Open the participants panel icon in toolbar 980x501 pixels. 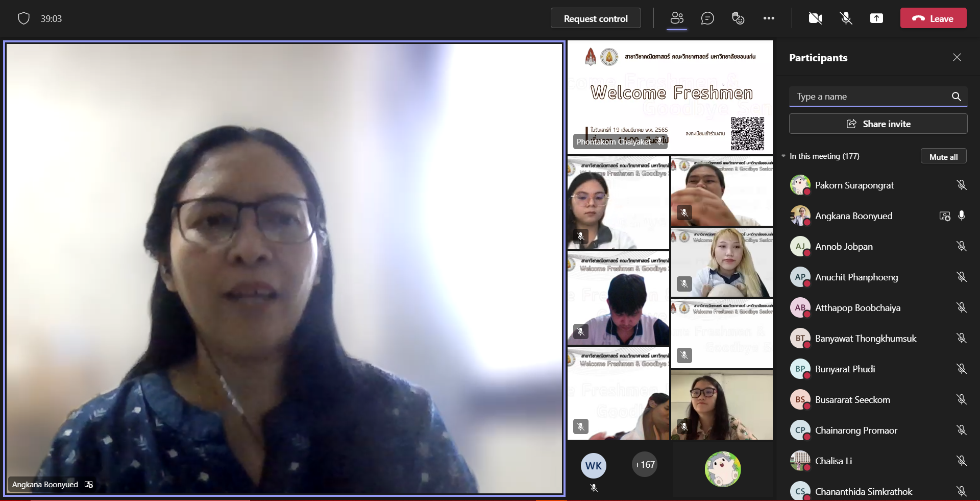(677, 18)
